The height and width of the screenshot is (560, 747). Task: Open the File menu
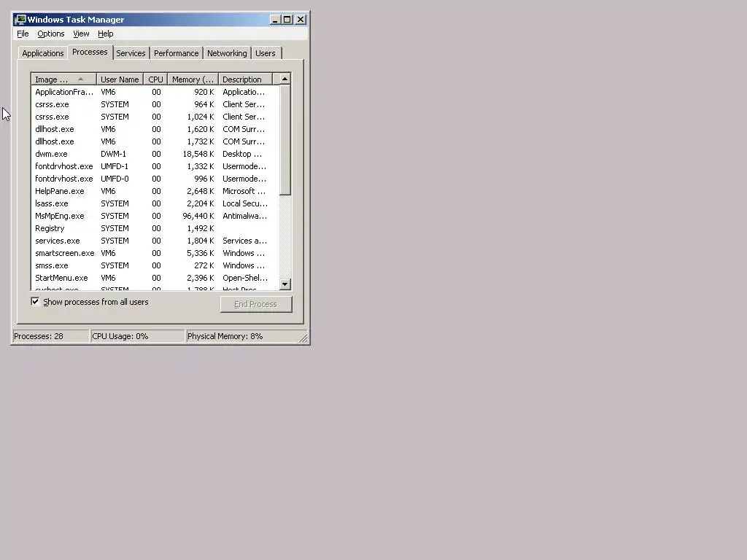(23, 34)
